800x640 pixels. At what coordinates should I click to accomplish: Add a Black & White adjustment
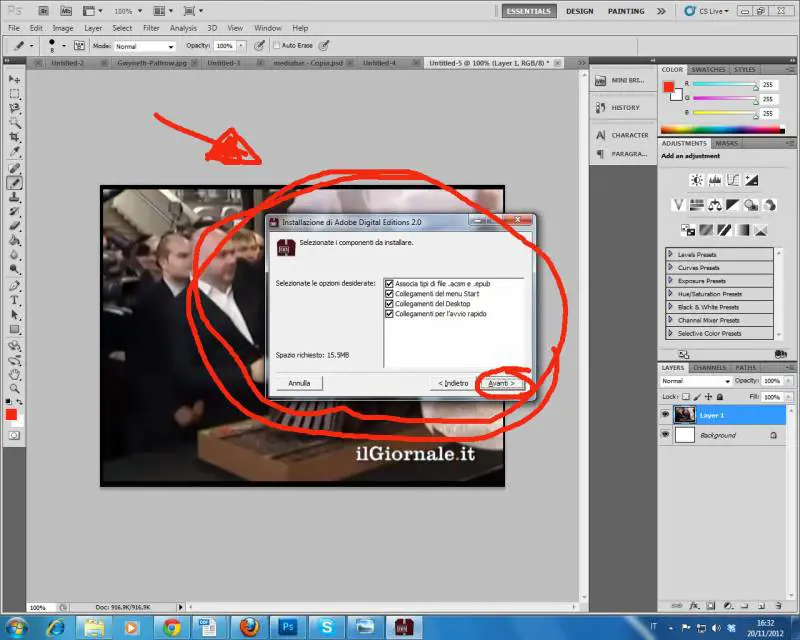pos(733,205)
